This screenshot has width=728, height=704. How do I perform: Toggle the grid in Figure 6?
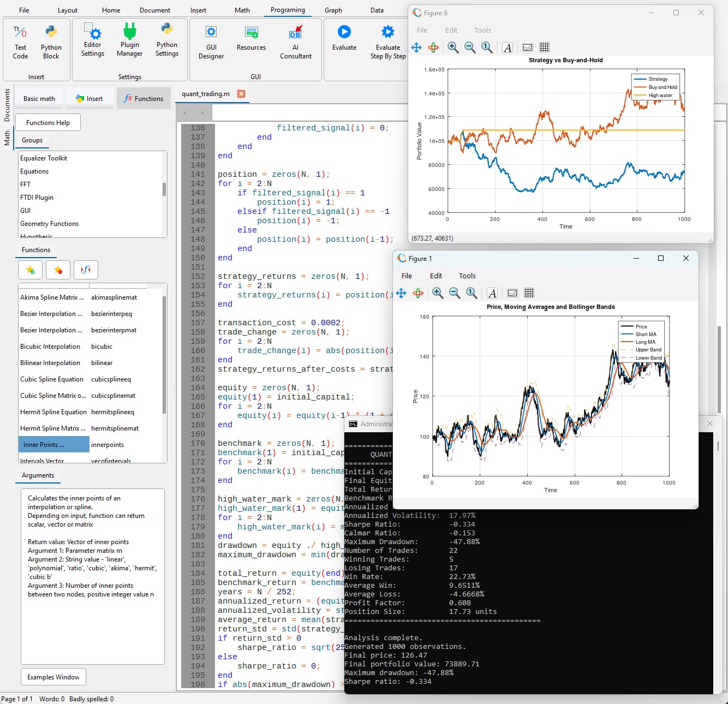[544, 47]
